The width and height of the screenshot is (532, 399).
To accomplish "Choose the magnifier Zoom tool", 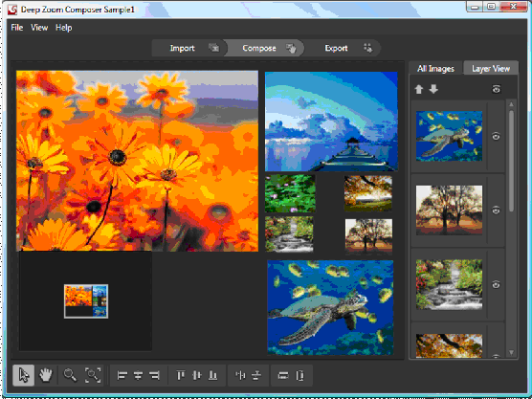I will tap(70, 375).
